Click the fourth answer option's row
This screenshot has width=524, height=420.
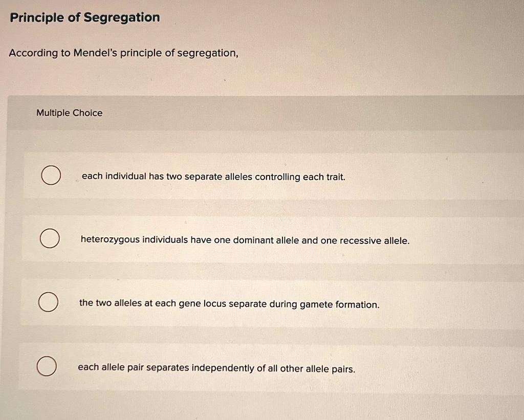click(256, 366)
